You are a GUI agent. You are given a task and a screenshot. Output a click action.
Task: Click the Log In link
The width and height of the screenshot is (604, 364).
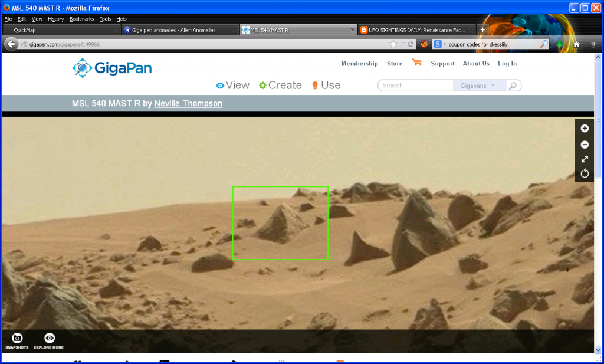point(507,64)
